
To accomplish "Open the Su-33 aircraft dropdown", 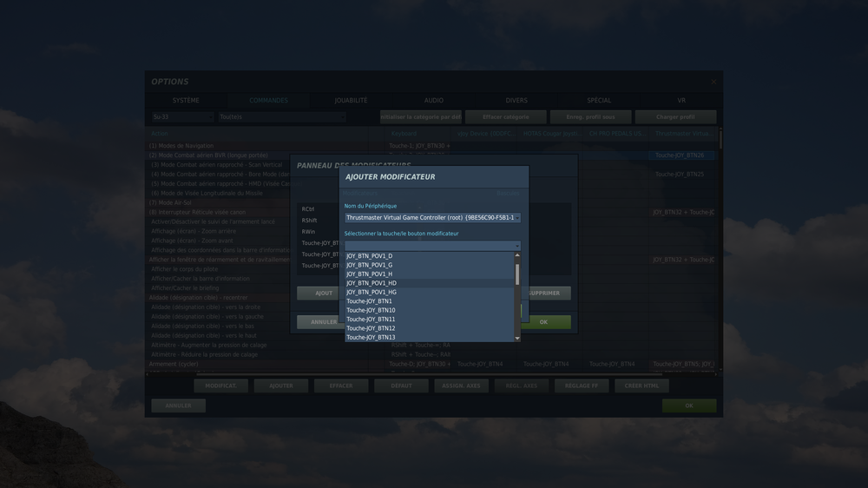I will click(182, 117).
